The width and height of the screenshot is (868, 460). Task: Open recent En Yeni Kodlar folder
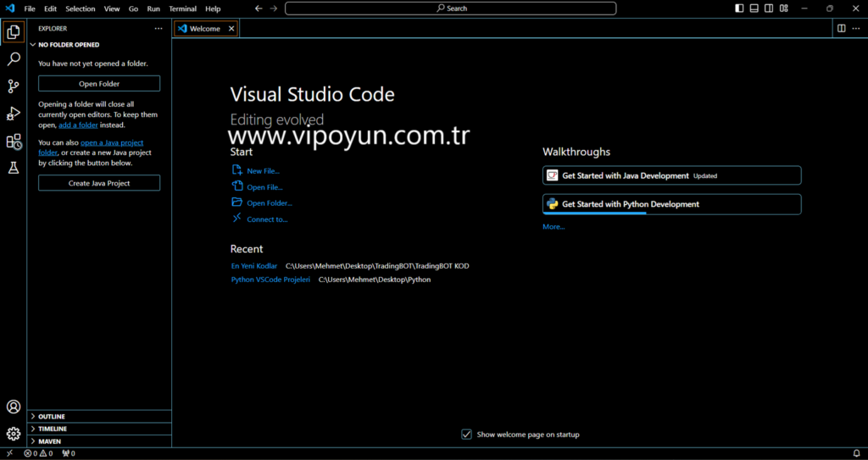tap(254, 266)
